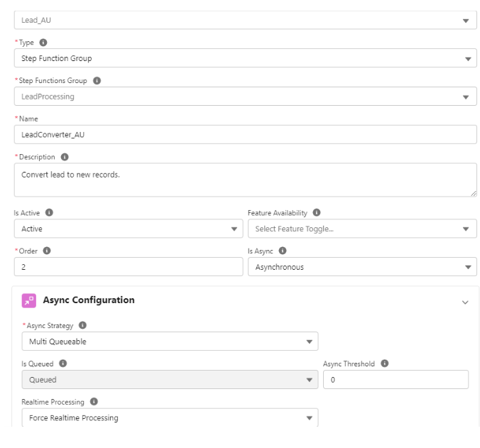
Task: Click the info icon next to Order
Action: (47, 251)
